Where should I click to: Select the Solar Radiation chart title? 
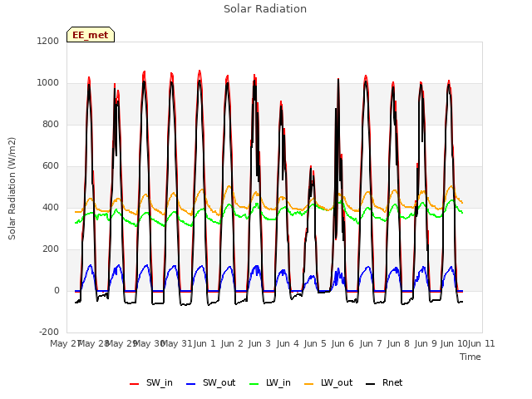[x=265, y=9]
